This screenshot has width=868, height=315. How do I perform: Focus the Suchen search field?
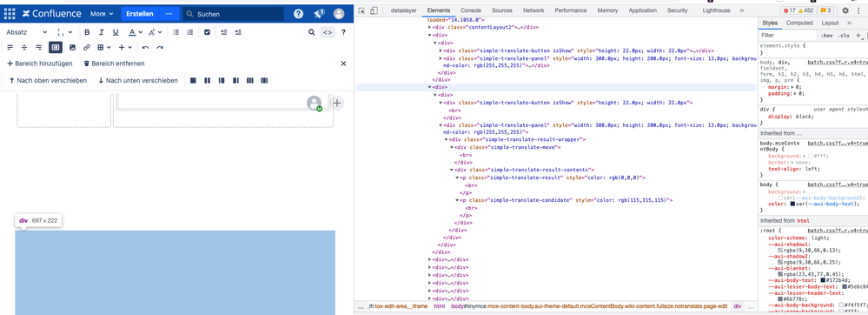[x=233, y=14]
